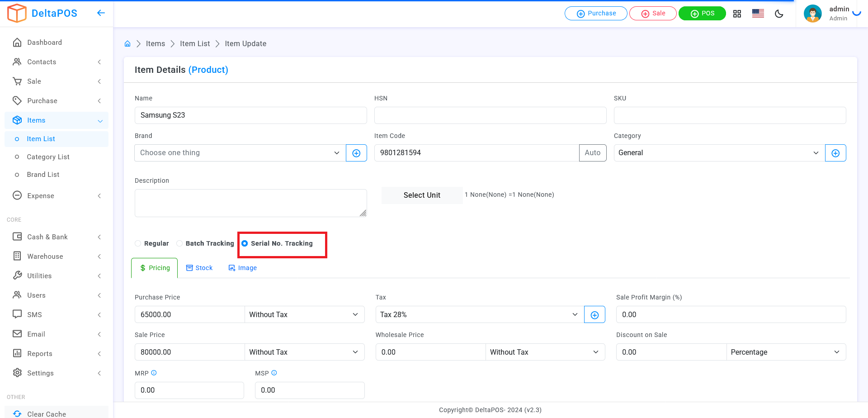This screenshot has width=868, height=418.
Task: Click the Email envelope icon
Action: 17,334
